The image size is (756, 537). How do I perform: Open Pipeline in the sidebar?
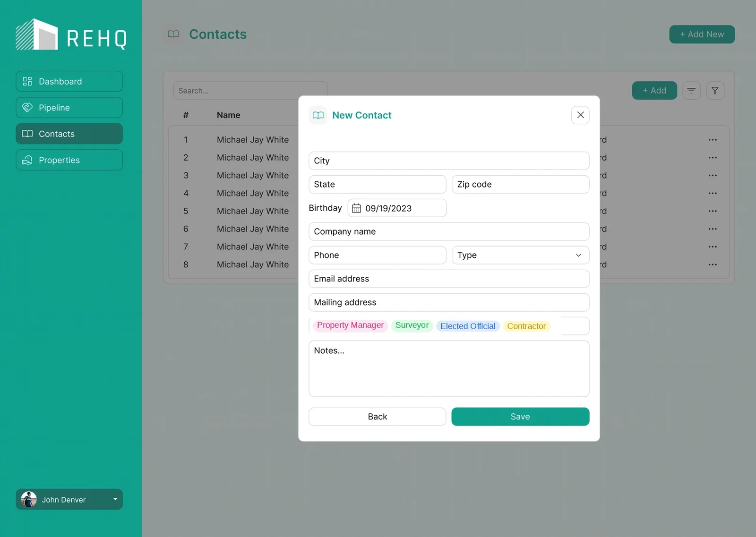coord(69,108)
